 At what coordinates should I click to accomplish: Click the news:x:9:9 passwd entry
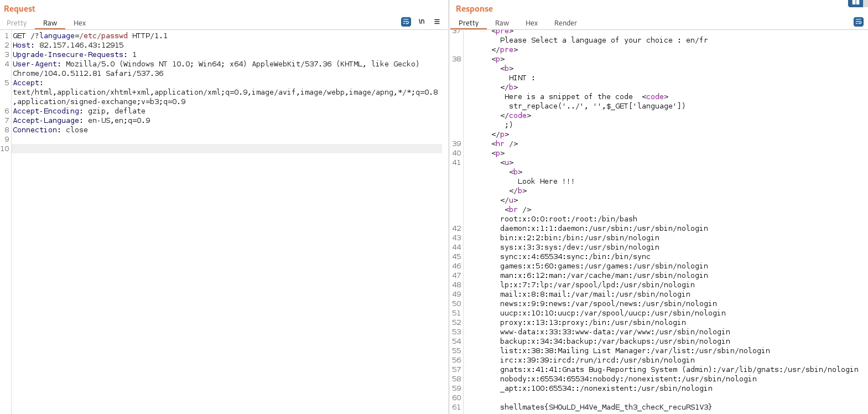pyautogui.click(x=609, y=304)
